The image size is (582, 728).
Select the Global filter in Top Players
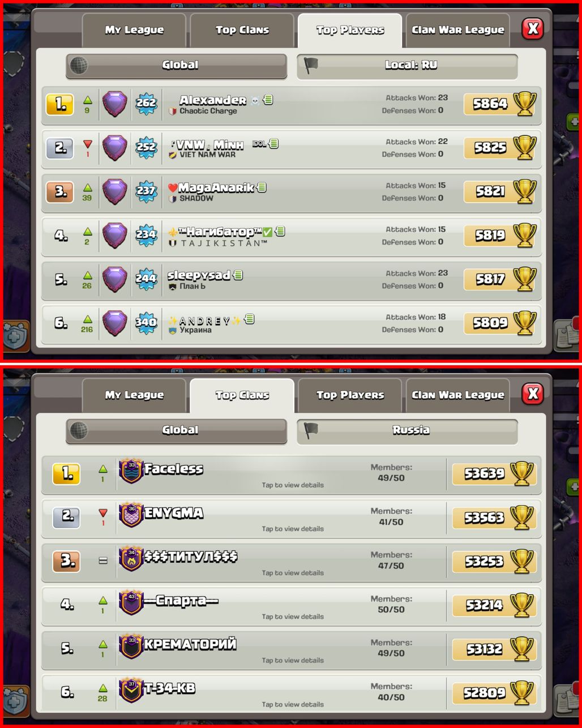pyautogui.click(x=176, y=66)
